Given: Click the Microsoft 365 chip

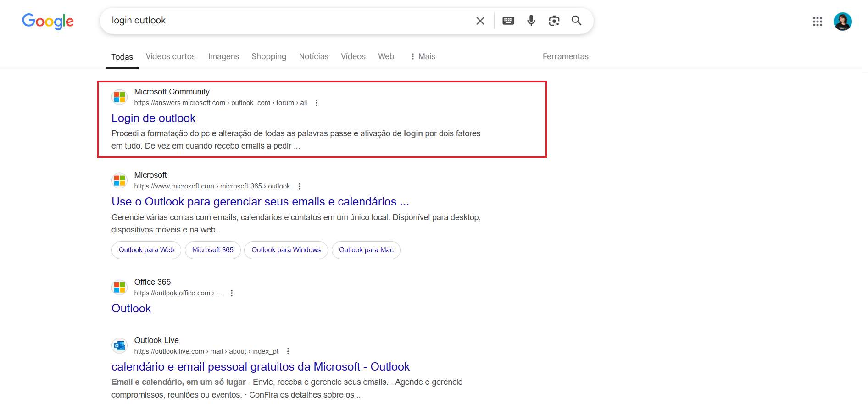Looking at the screenshot, I should pos(213,250).
